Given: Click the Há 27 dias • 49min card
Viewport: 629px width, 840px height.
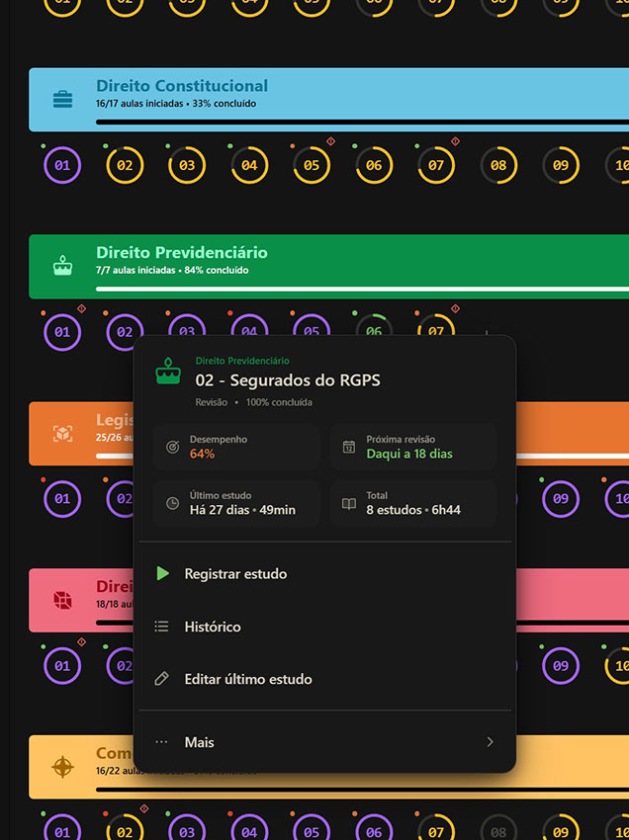Looking at the screenshot, I should click(x=236, y=503).
